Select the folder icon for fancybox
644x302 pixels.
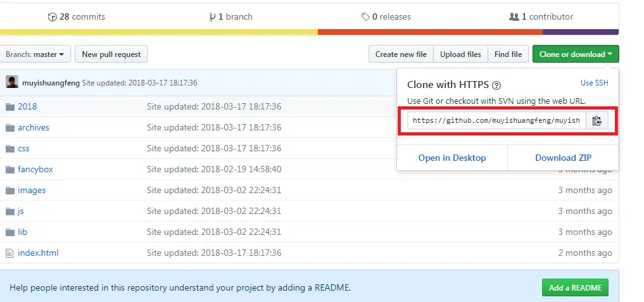click(x=10, y=170)
